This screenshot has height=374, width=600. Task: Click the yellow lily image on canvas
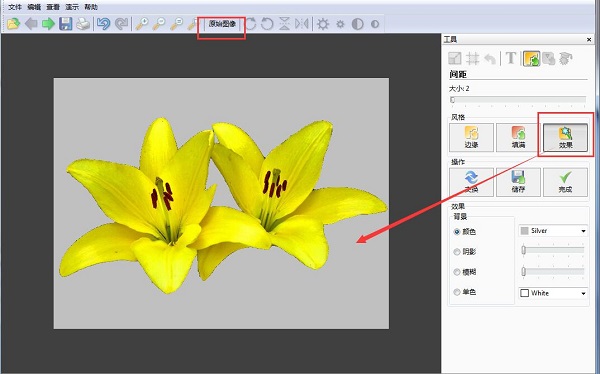click(x=221, y=203)
